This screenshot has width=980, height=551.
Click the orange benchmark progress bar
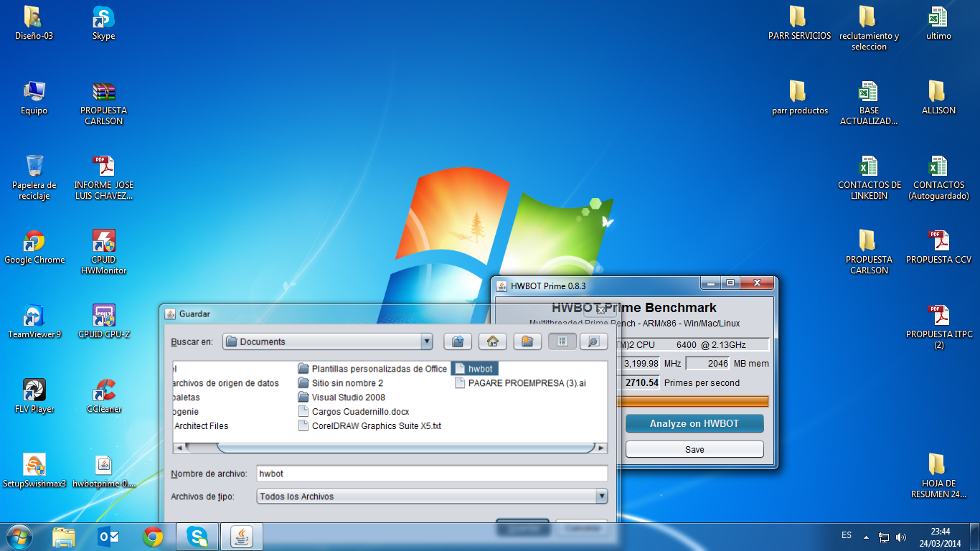tap(694, 401)
